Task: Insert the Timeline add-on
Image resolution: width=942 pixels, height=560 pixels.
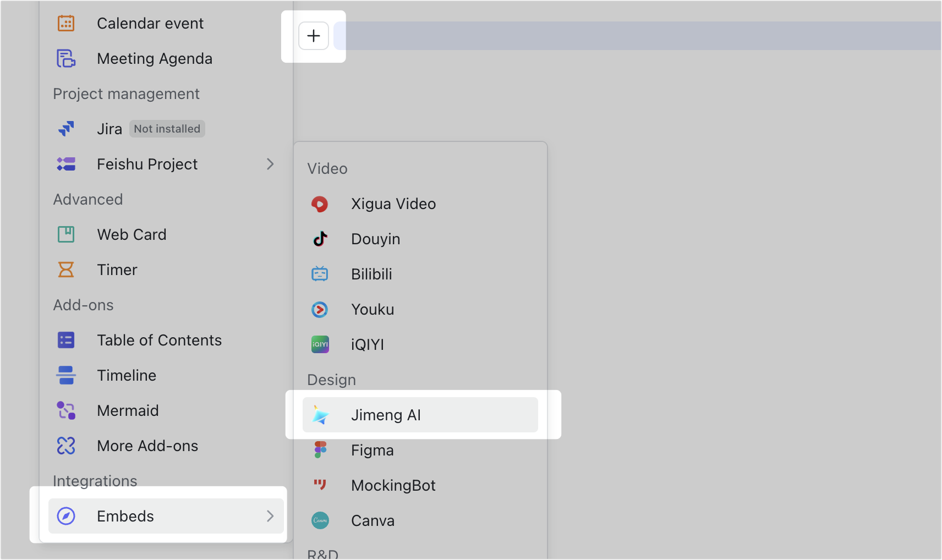Action: [166, 375]
